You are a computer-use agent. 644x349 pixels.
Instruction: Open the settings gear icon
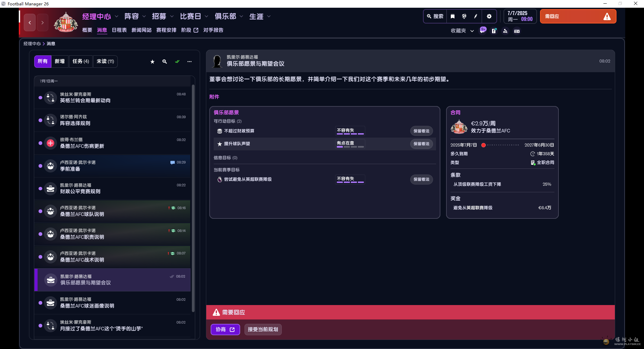[489, 16]
